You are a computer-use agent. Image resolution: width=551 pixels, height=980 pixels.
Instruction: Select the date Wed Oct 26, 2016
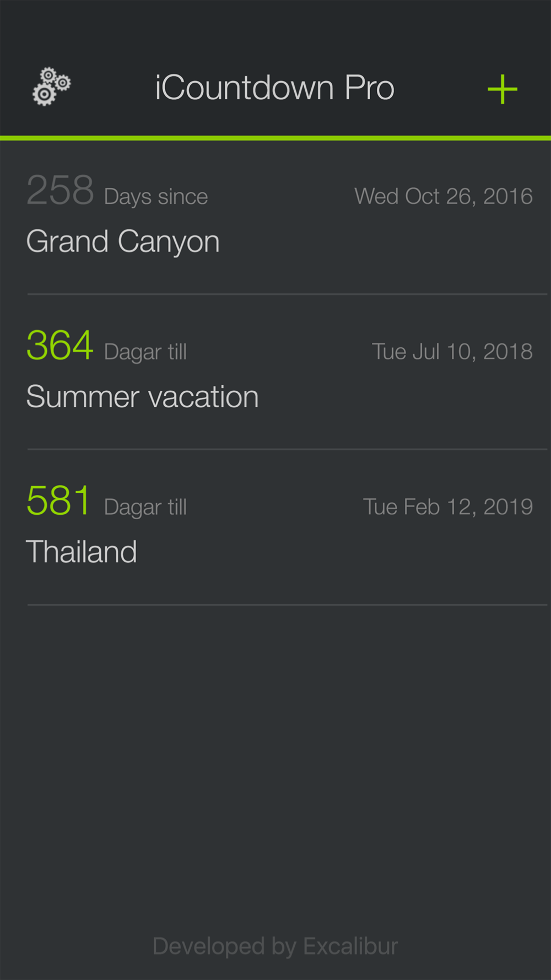tap(444, 197)
